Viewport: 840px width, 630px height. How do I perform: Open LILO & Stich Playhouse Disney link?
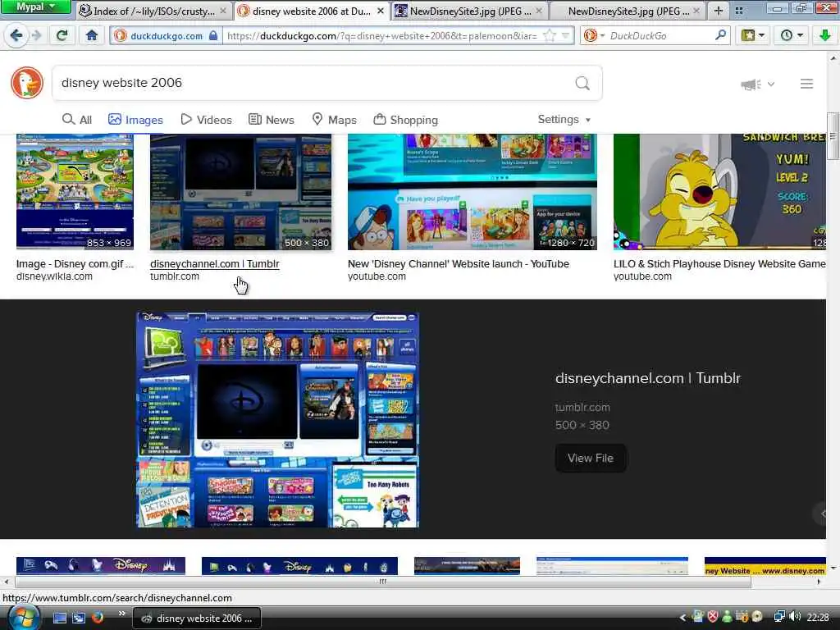coord(719,263)
